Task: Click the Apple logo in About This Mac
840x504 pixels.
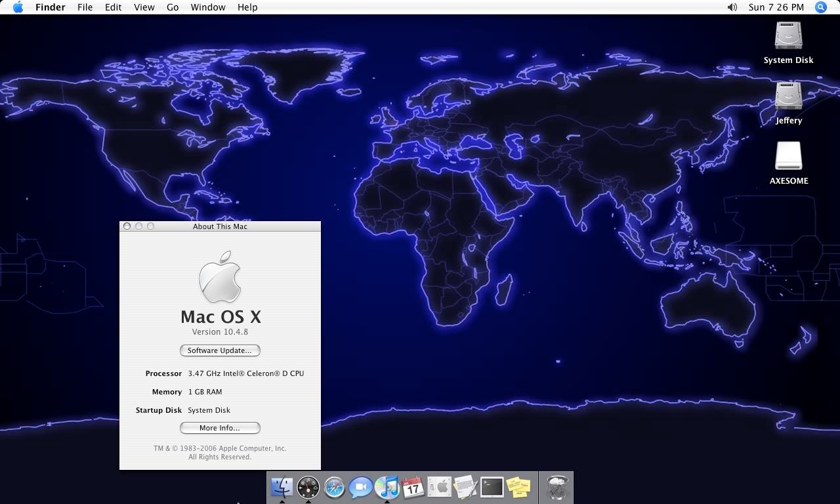Action: (220, 276)
